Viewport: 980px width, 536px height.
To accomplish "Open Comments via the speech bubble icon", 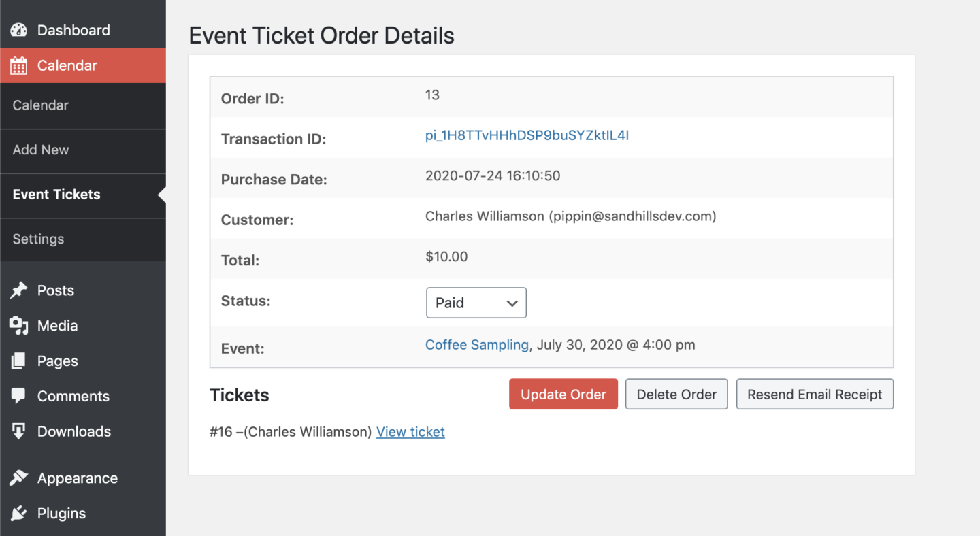I will 19,396.
